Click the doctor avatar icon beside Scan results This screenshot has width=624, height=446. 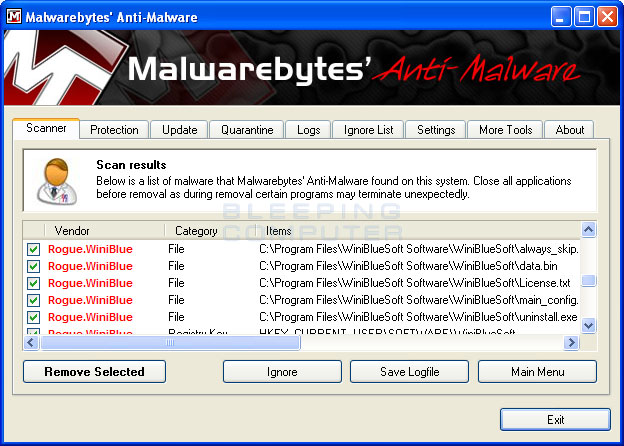click(57, 181)
